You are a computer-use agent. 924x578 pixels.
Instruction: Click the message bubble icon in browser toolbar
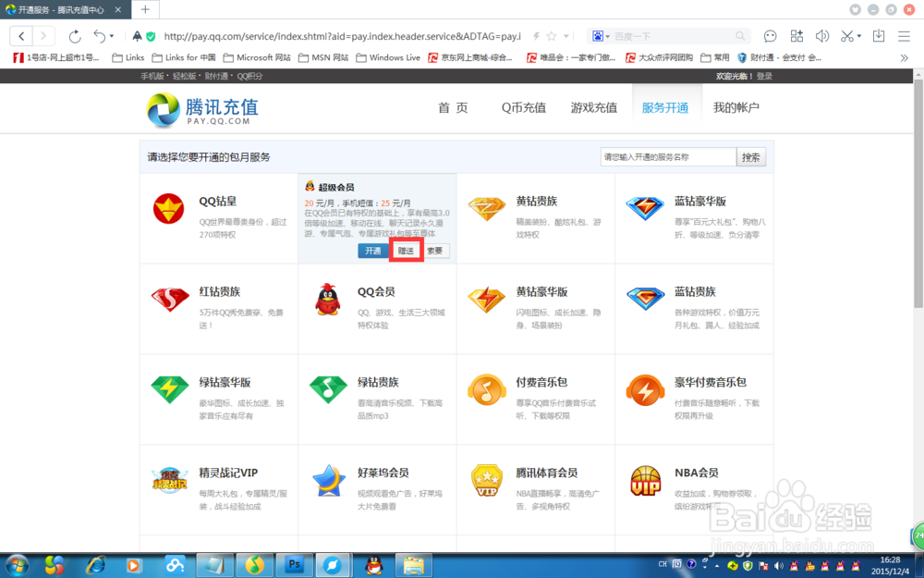(x=770, y=36)
